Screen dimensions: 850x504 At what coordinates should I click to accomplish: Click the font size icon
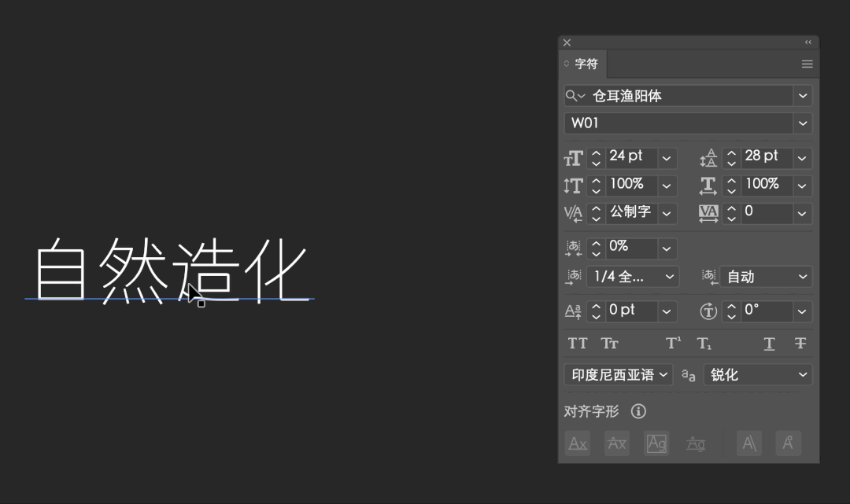click(x=574, y=159)
